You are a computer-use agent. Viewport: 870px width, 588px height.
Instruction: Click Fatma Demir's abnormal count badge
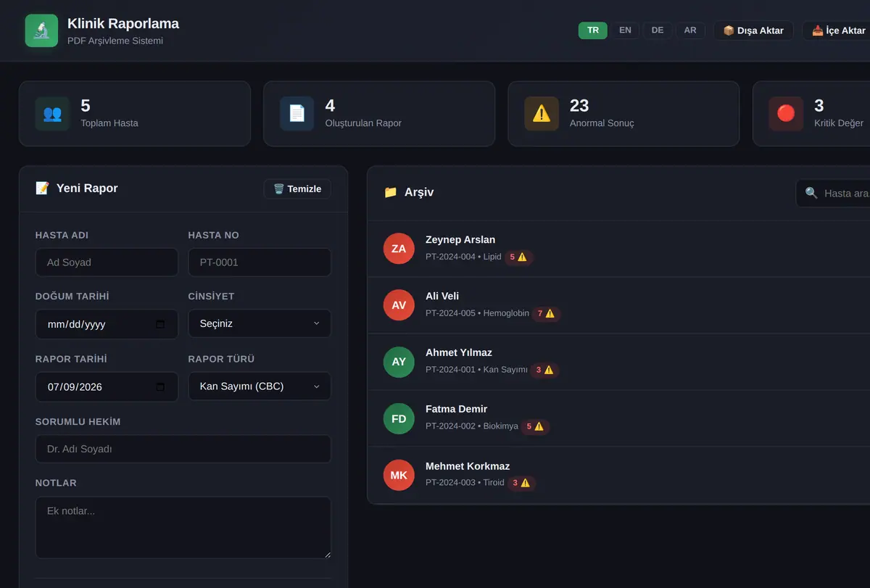tap(536, 426)
